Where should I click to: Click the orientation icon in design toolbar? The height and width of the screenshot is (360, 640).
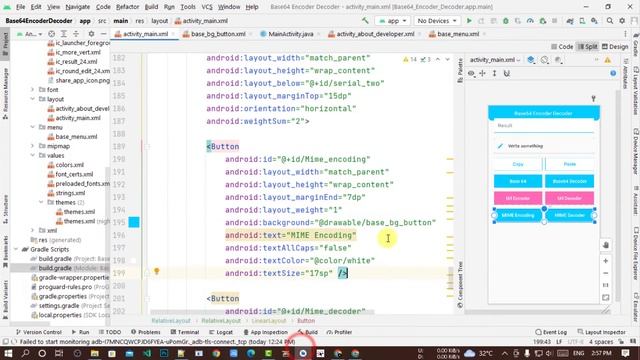click(x=544, y=60)
